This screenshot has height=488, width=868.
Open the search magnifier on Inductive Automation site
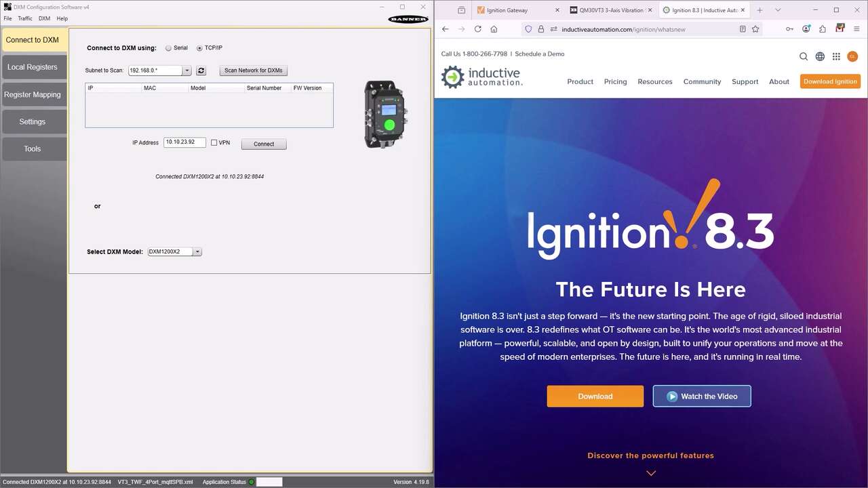(x=803, y=56)
